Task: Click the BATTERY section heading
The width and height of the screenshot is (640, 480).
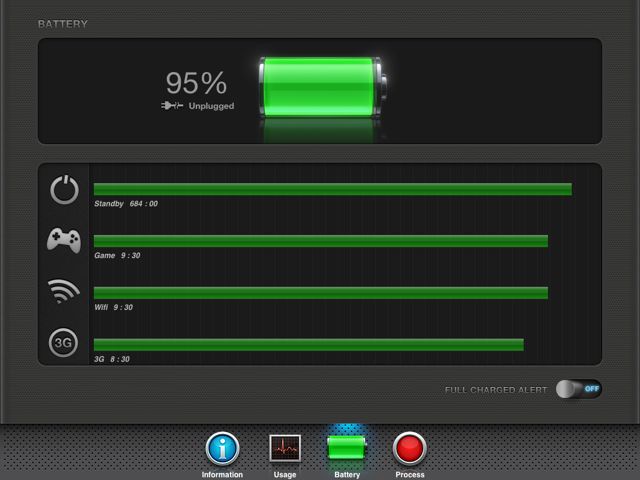Action: coord(63,24)
